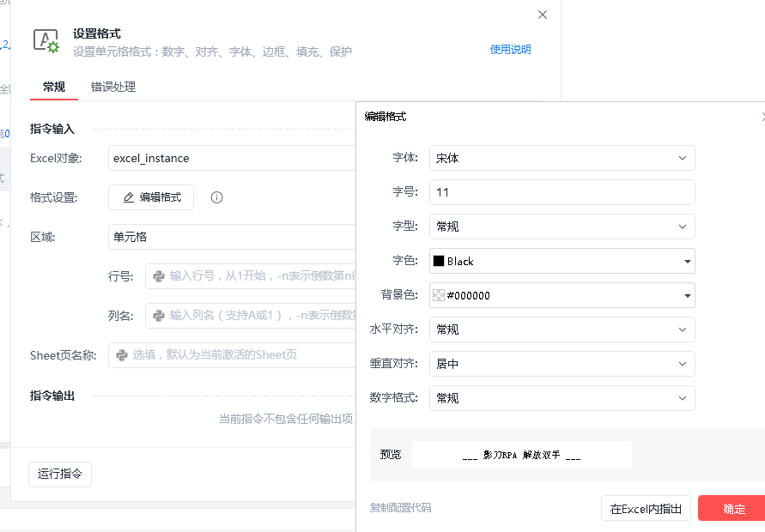Expand the 字体 dropdown showing 宋体
The image size is (765, 532).
(562, 158)
